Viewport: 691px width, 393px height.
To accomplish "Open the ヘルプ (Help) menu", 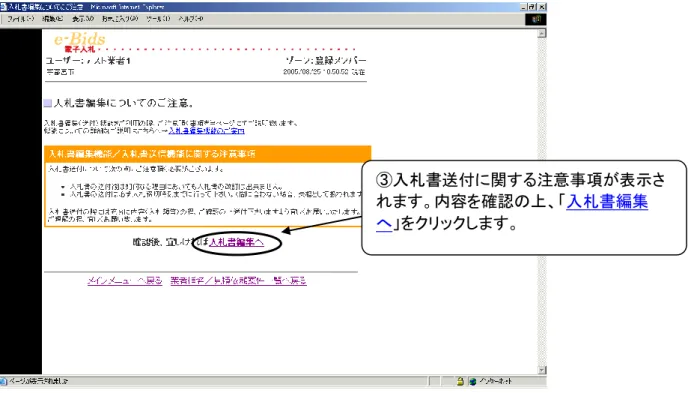I will (x=191, y=19).
